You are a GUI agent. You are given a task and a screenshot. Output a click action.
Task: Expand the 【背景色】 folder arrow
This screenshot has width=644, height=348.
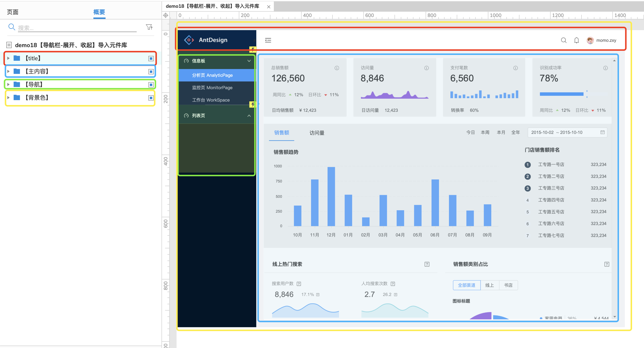[x=8, y=98]
